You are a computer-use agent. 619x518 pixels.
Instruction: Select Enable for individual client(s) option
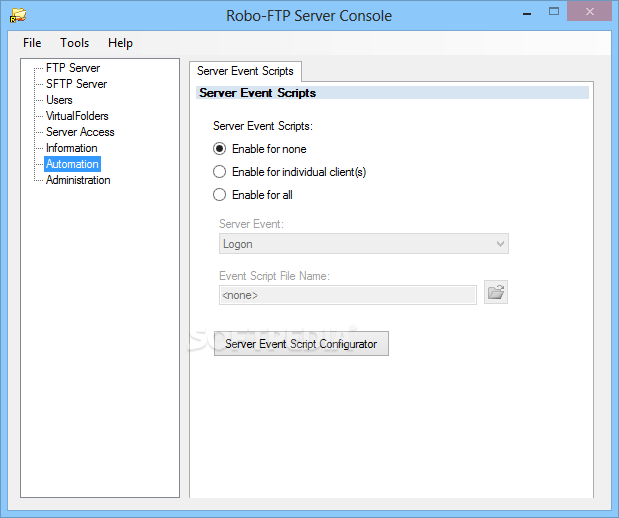(219, 172)
